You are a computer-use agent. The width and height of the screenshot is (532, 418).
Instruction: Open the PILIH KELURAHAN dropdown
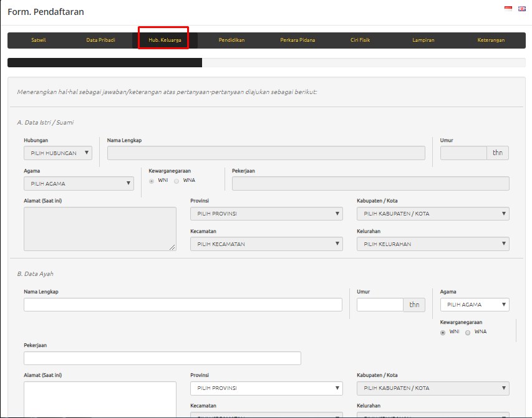click(x=433, y=244)
